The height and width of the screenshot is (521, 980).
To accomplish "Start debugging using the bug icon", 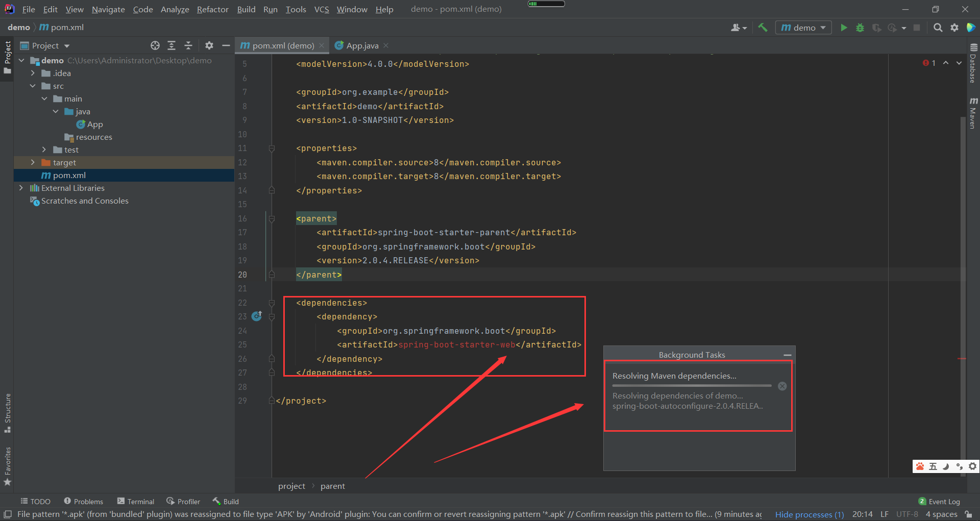I will click(x=860, y=28).
